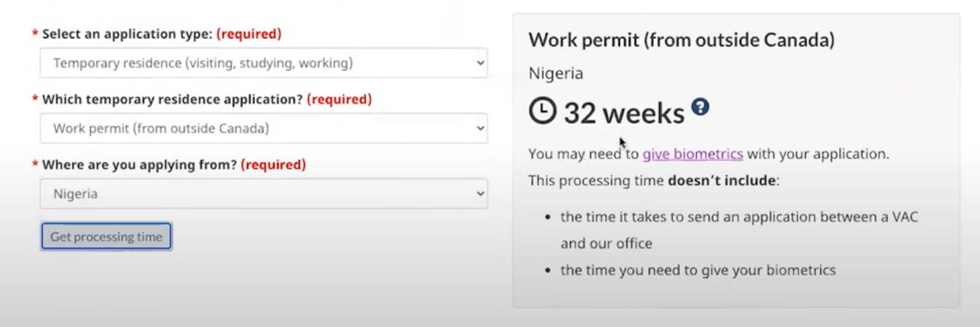Image resolution: width=980 pixels, height=327 pixels.
Task: Click the 32 weeks processing time text
Action: click(x=623, y=113)
